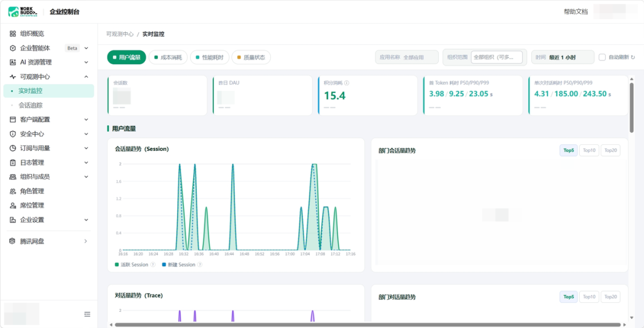Select Top10 in 部门对话量趋势

[x=589, y=297]
